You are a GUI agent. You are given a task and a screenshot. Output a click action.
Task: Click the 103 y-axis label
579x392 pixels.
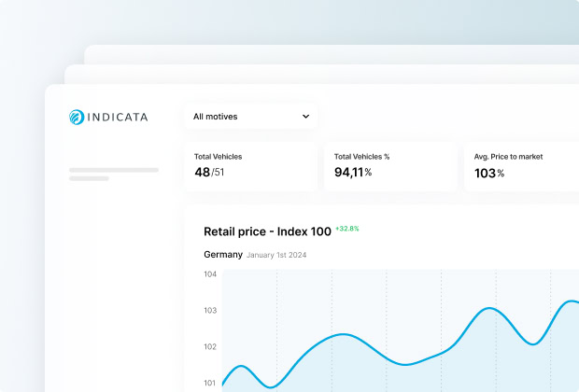coord(210,311)
